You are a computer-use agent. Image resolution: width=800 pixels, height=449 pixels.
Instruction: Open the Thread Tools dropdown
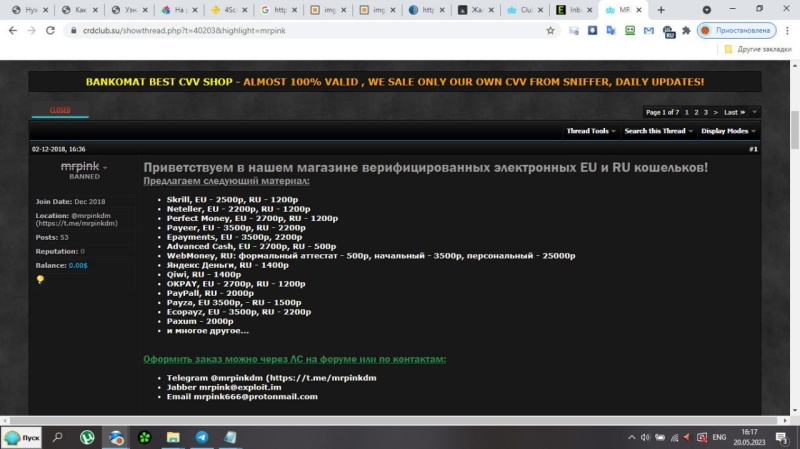coord(591,131)
